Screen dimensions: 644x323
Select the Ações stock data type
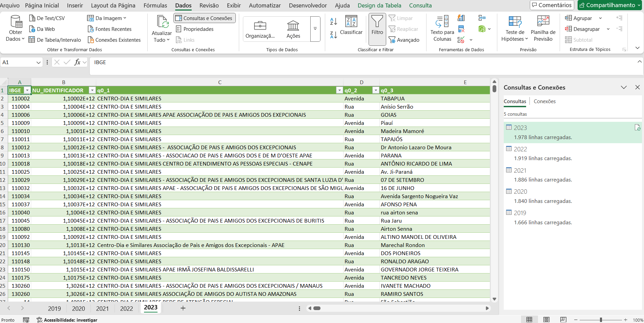click(293, 30)
